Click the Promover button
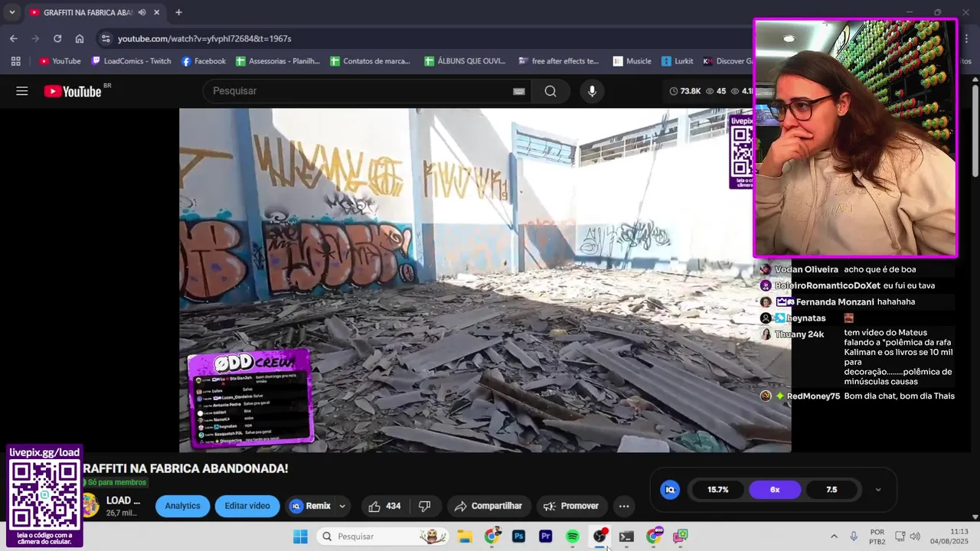980x551 pixels. (571, 506)
